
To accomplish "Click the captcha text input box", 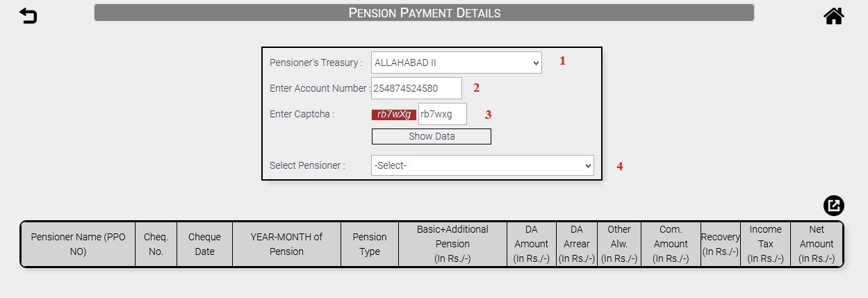I will [442, 114].
